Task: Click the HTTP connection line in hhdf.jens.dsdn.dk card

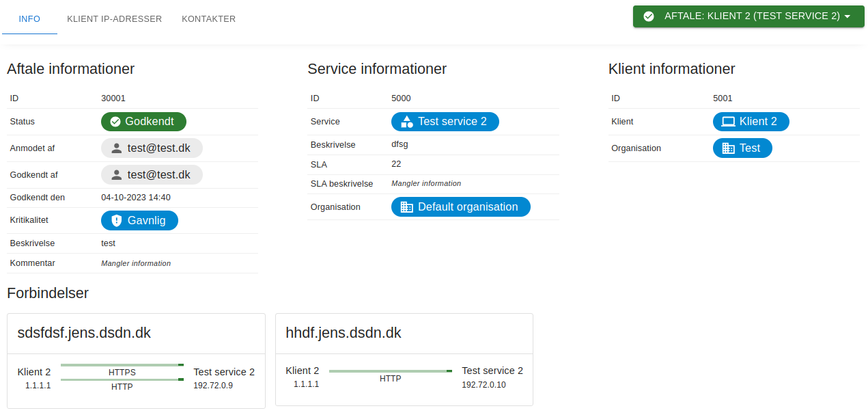Action: (391, 371)
